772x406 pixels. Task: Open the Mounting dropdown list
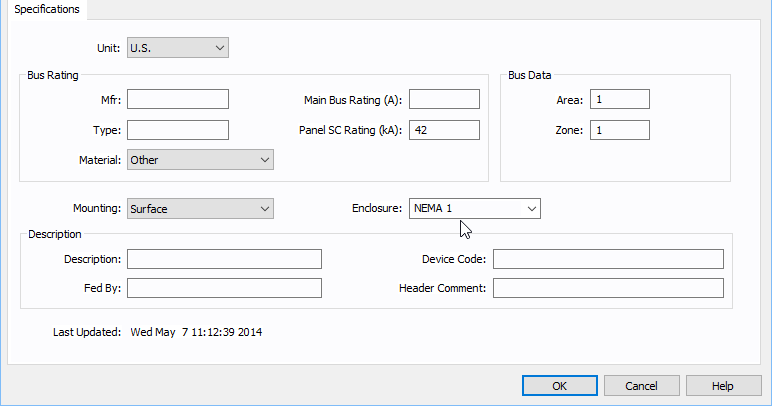pyautogui.click(x=200, y=208)
